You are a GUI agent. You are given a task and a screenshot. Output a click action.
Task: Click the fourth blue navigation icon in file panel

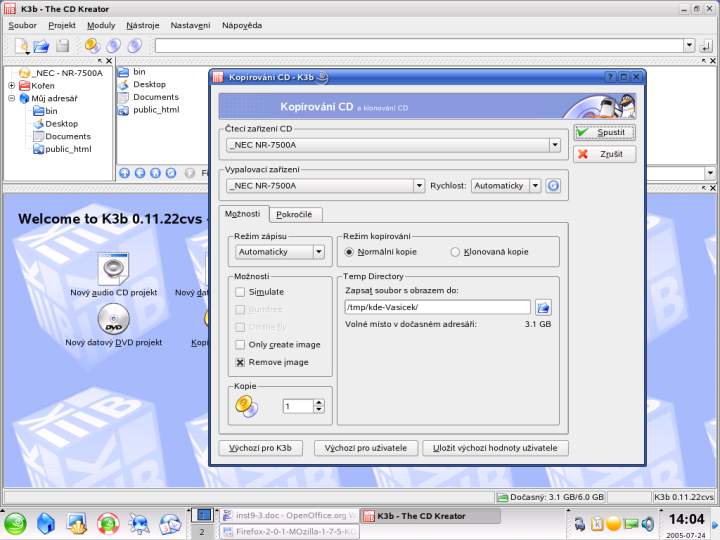(x=171, y=173)
